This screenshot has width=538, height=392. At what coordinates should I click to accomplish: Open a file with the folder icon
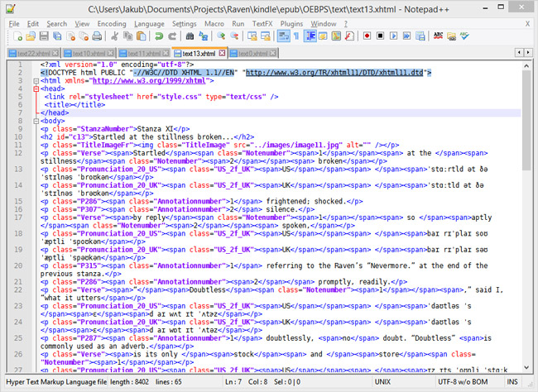31,36
